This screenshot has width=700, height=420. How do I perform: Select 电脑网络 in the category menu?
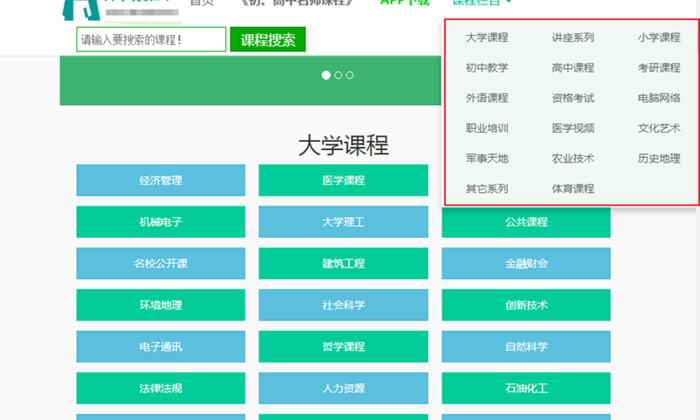(x=659, y=98)
